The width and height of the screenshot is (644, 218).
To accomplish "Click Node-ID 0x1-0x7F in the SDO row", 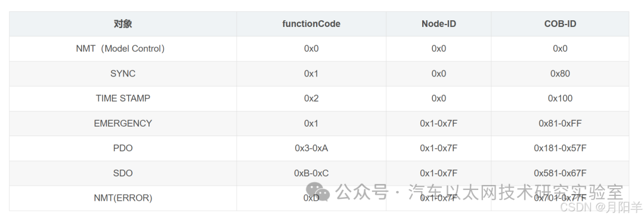I will pos(439,173).
